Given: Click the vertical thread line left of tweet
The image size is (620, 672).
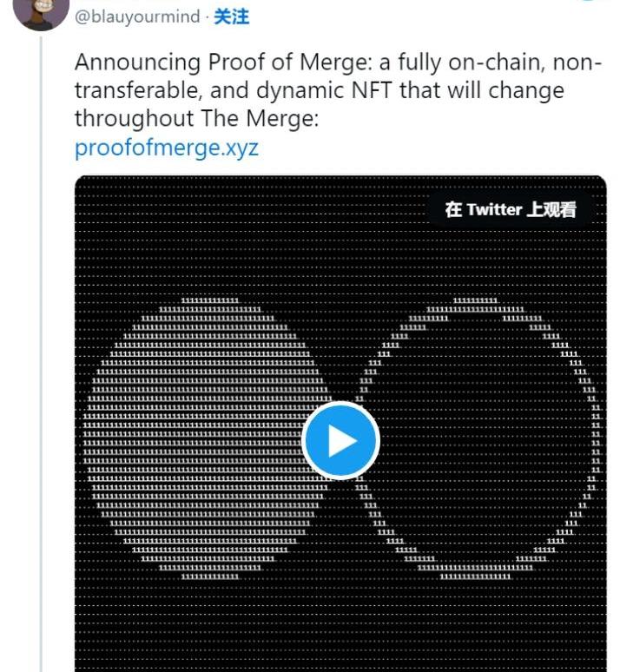Looking at the screenshot, I should tap(42, 347).
